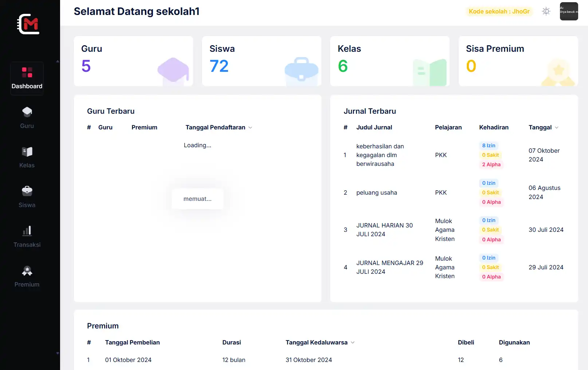Click the Kode sekolah JhoGr badge
The width and height of the screenshot is (588, 370).
499,12
